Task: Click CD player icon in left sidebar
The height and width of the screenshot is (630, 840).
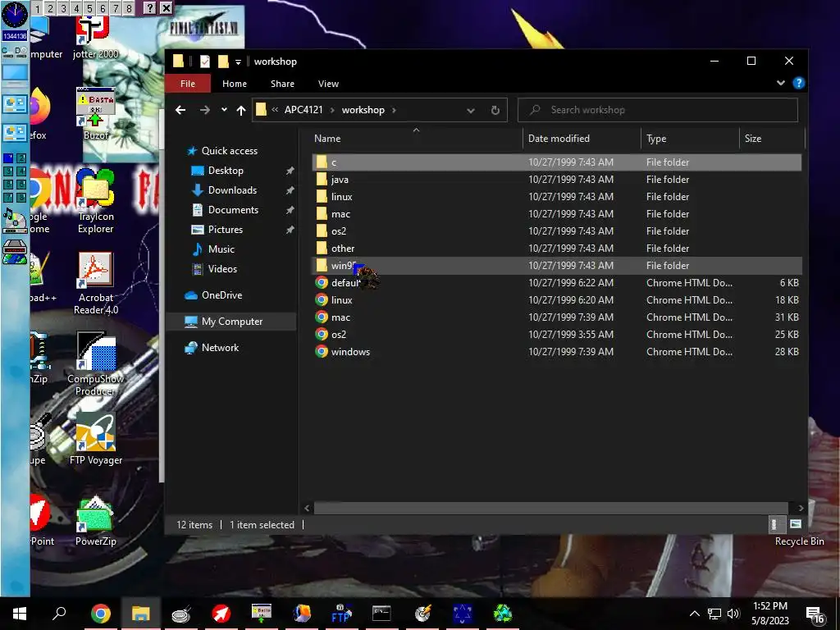Action: [15, 220]
